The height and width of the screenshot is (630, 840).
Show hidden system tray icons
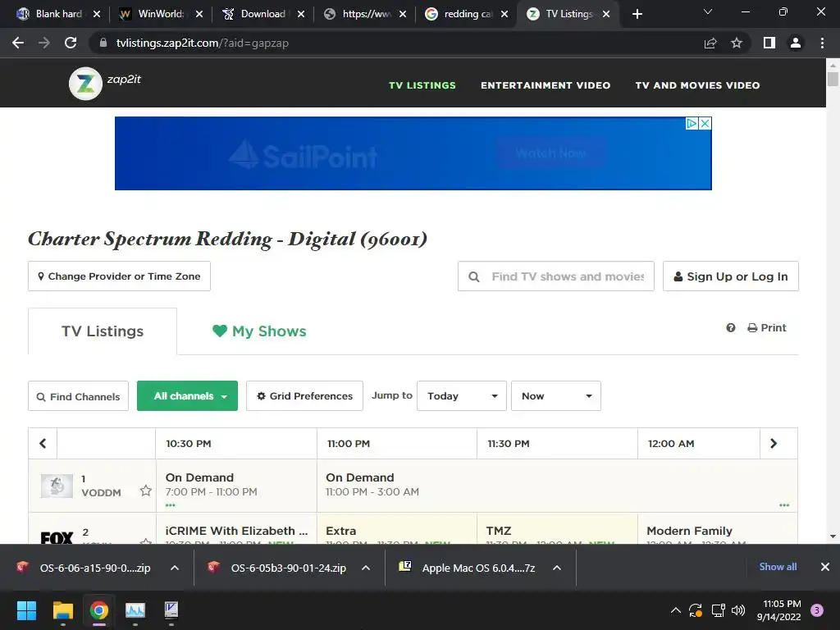click(x=676, y=610)
